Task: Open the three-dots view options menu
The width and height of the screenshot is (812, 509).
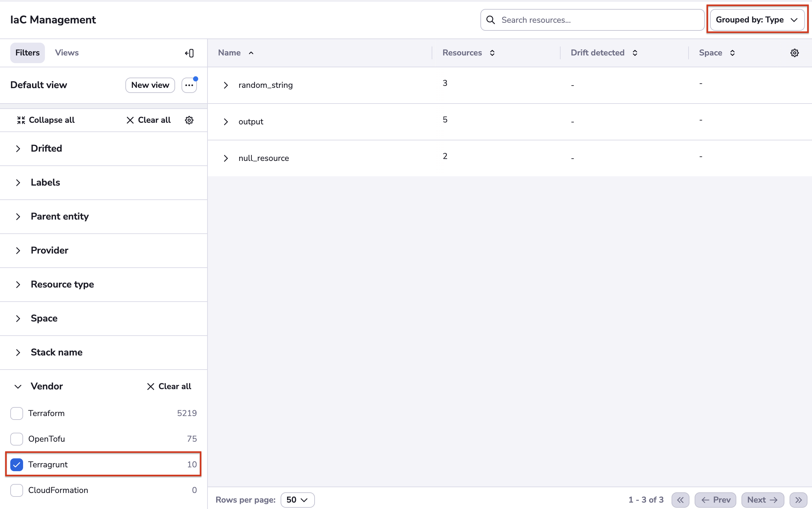Action: (189, 85)
